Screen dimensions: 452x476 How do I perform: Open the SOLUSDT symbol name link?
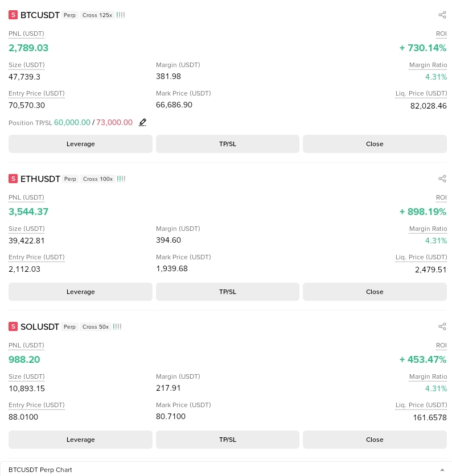coord(40,327)
